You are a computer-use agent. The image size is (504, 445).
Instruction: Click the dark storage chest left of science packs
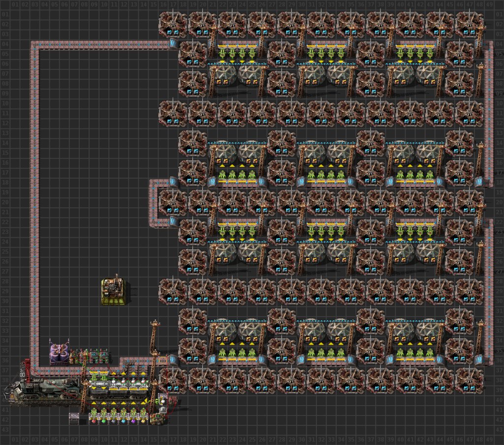pyautogui.click(x=74, y=418)
